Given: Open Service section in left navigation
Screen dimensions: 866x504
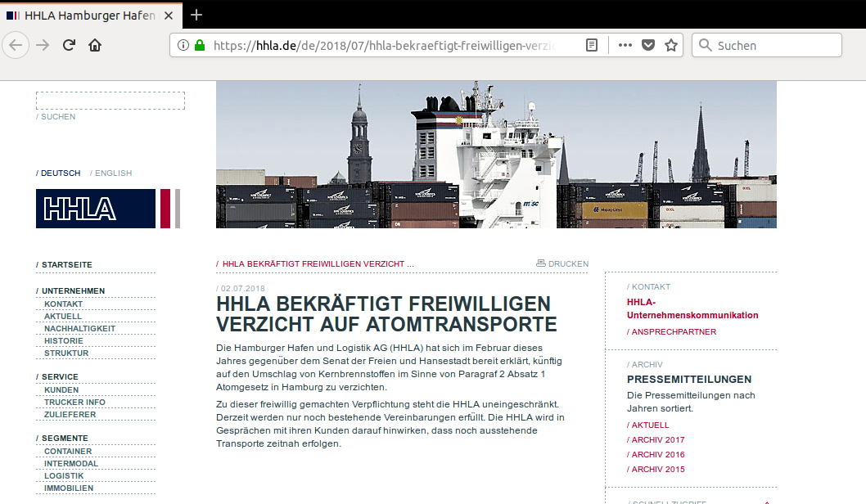Looking at the screenshot, I should coord(60,377).
